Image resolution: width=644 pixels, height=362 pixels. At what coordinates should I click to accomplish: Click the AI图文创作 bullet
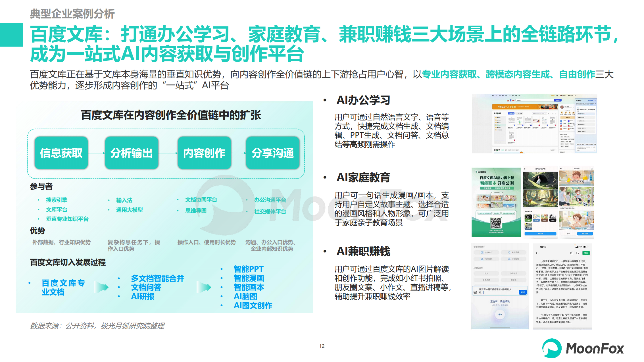(253, 305)
